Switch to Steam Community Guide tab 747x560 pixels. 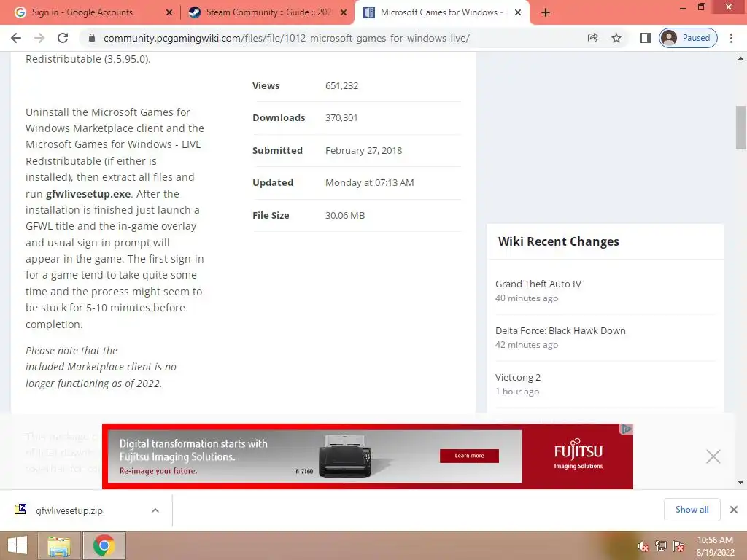coord(268,12)
